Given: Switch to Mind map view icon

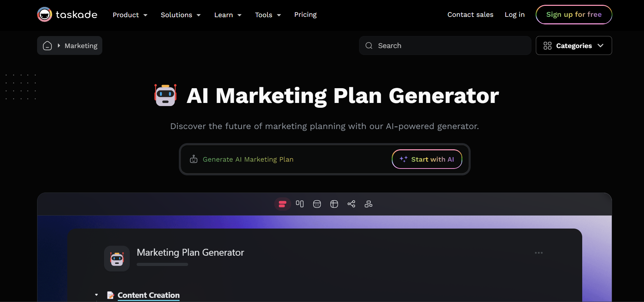Looking at the screenshot, I should coord(351,204).
